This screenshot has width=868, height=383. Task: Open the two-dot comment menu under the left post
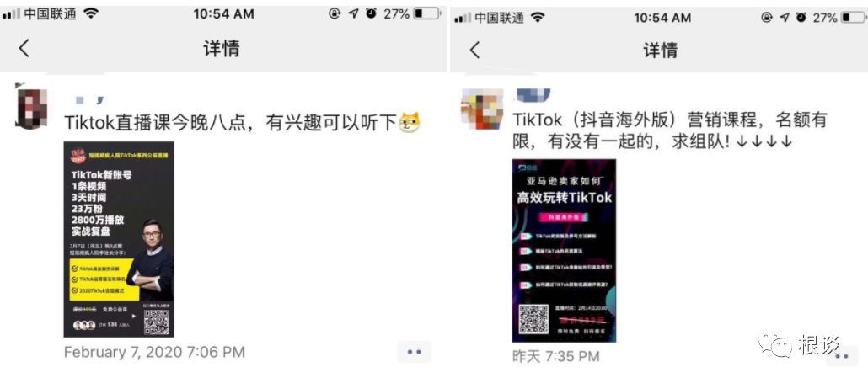tap(414, 352)
